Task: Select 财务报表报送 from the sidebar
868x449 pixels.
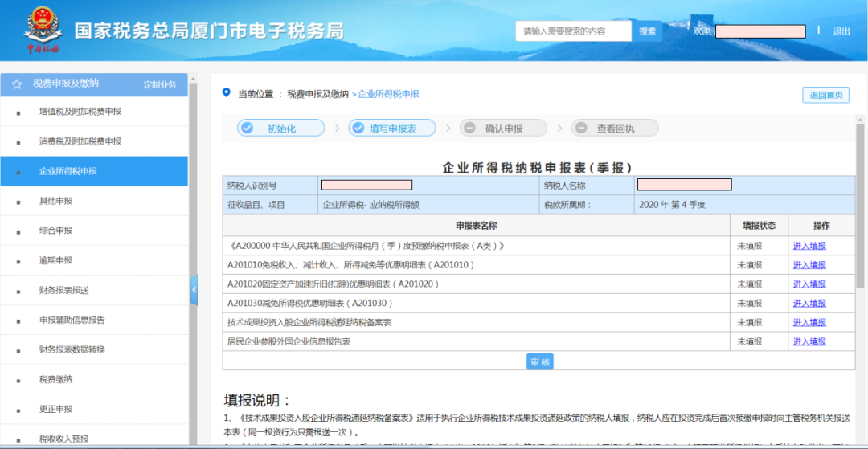Action: point(64,290)
